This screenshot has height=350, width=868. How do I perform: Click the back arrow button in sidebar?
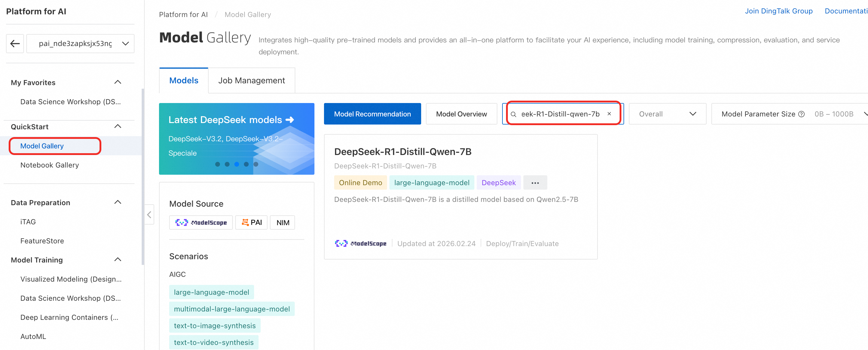point(15,43)
